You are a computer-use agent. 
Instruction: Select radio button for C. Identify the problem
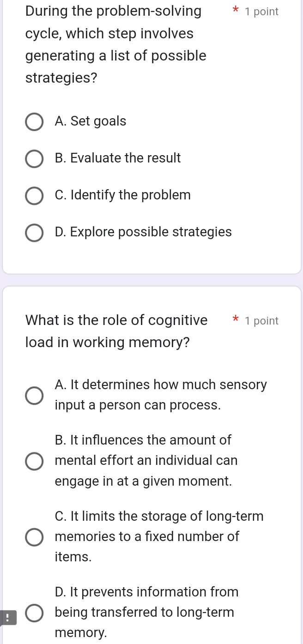pyautogui.click(x=34, y=196)
